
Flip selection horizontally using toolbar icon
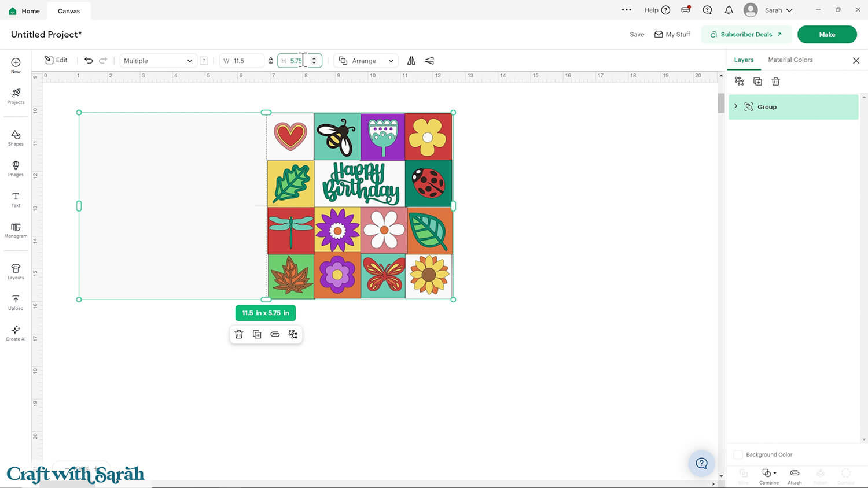411,61
